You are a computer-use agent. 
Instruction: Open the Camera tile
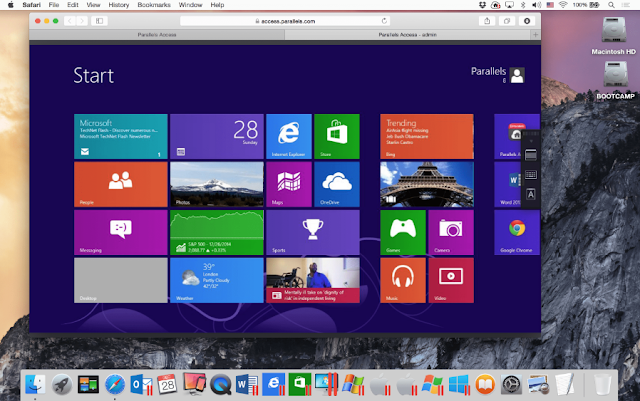[x=451, y=232]
